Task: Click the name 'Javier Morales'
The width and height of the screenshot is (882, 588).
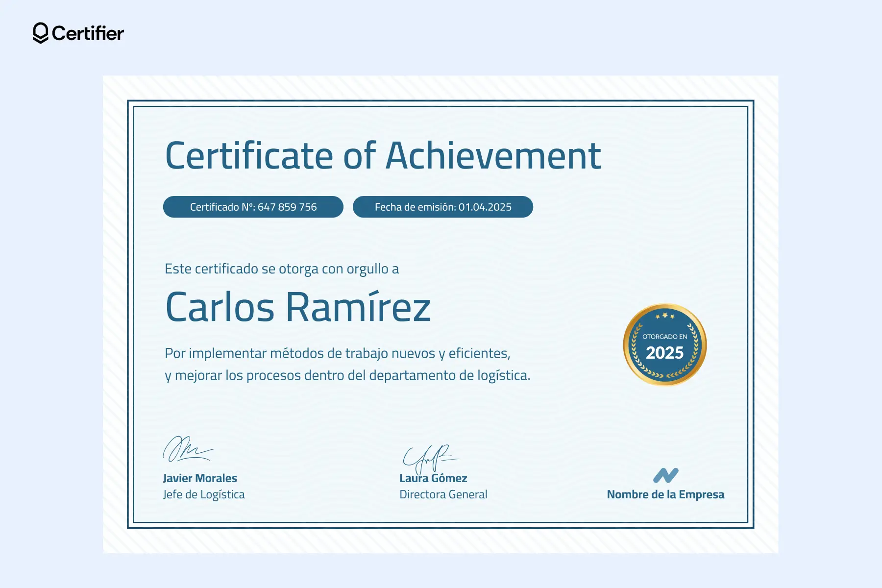Action: tap(200, 478)
